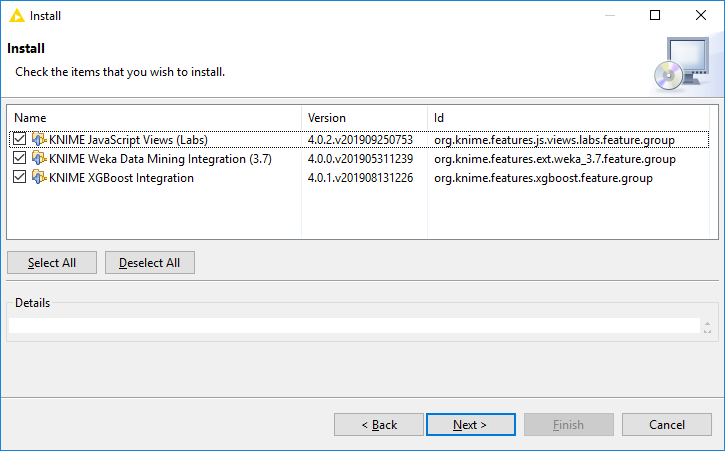
Task: Click the Weka Data Mining feature icon
Action: tap(39, 158)
